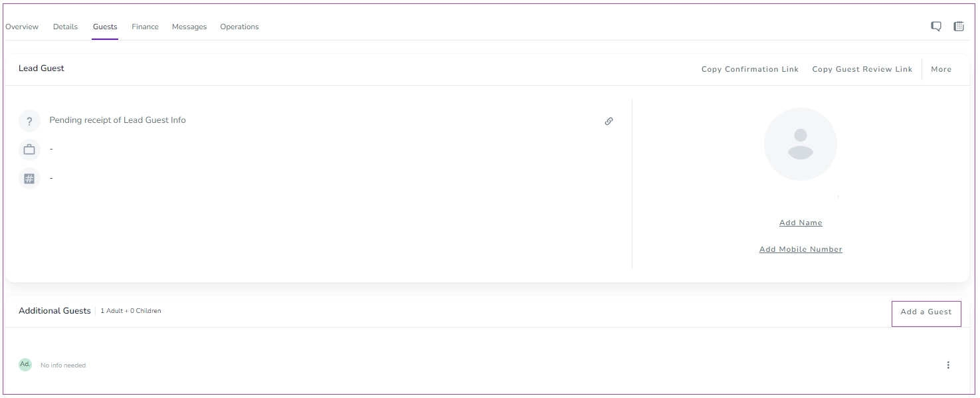Viewport: 980px width, 398px height.
Task: Expand the More options menu
Action: 941,69
